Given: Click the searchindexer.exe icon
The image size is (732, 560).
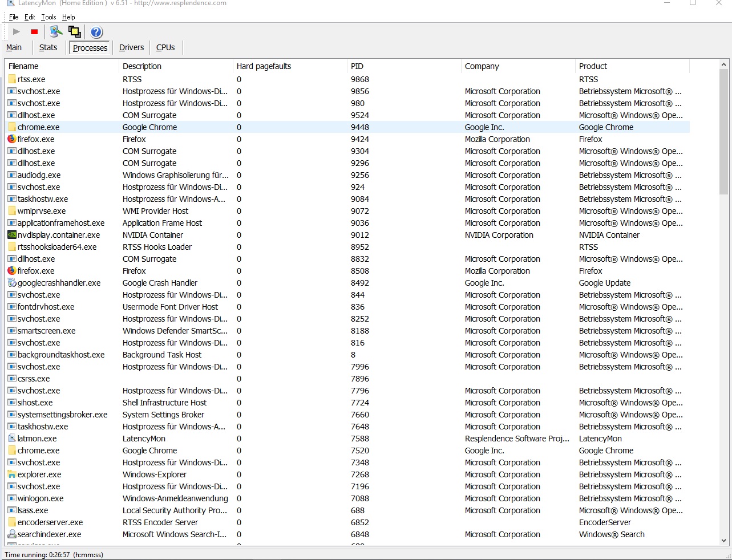Looking at the screenshot, I should click(x=12, y=534).
